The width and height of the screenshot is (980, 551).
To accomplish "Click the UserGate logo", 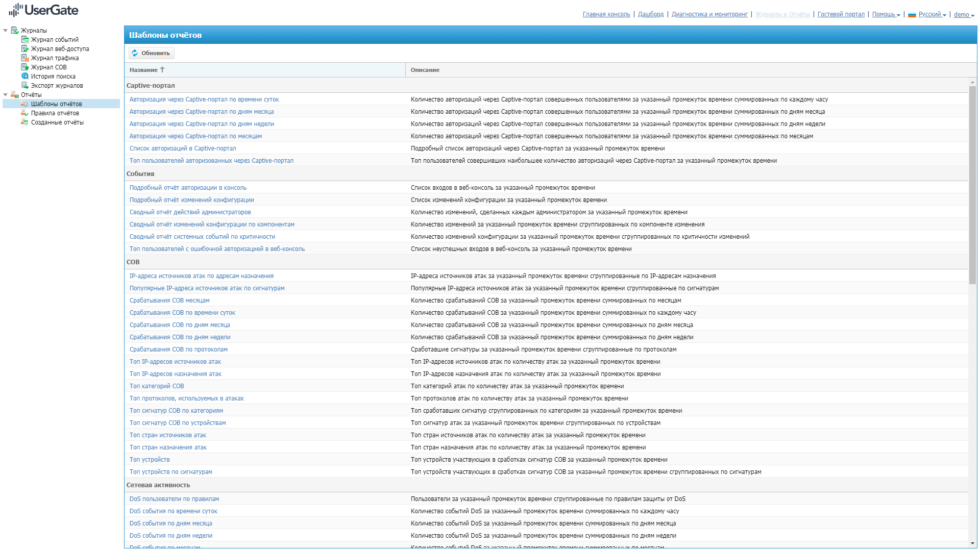I will tap(43, 10).
